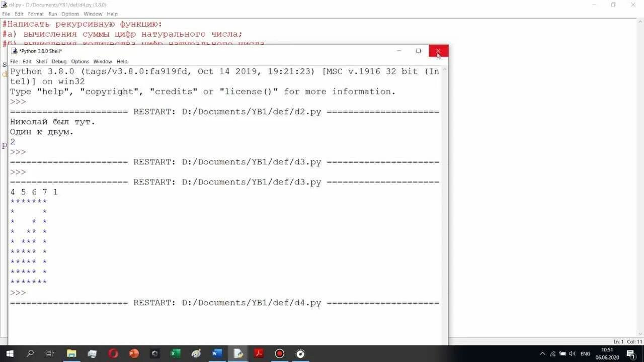Open Run menu in d4.py editor window
Image resolution: width=644 pixels, height=362 pixels.
[x=53, y=14]
